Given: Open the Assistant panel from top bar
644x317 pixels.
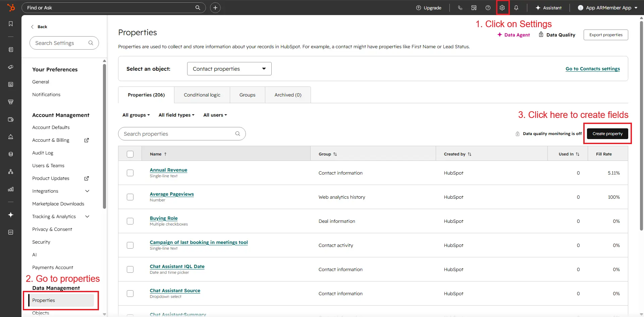Looking at the screenshot, I should tap(548, 8).
